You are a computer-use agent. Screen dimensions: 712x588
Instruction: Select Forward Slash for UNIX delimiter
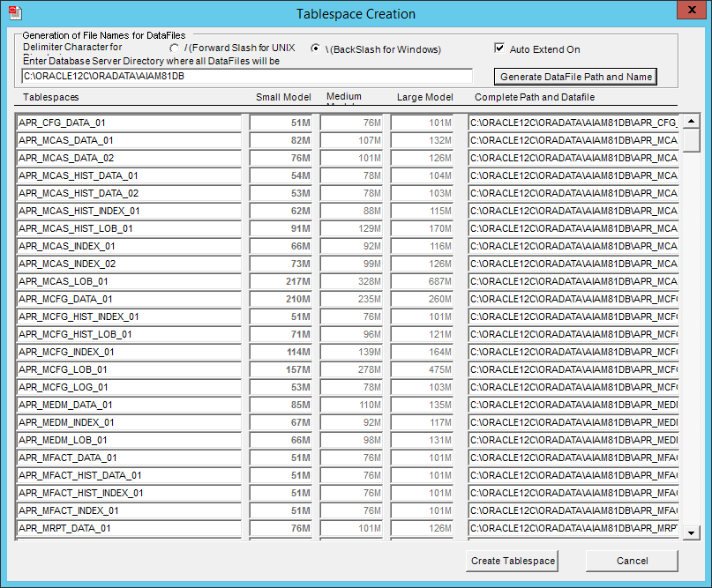175,48
